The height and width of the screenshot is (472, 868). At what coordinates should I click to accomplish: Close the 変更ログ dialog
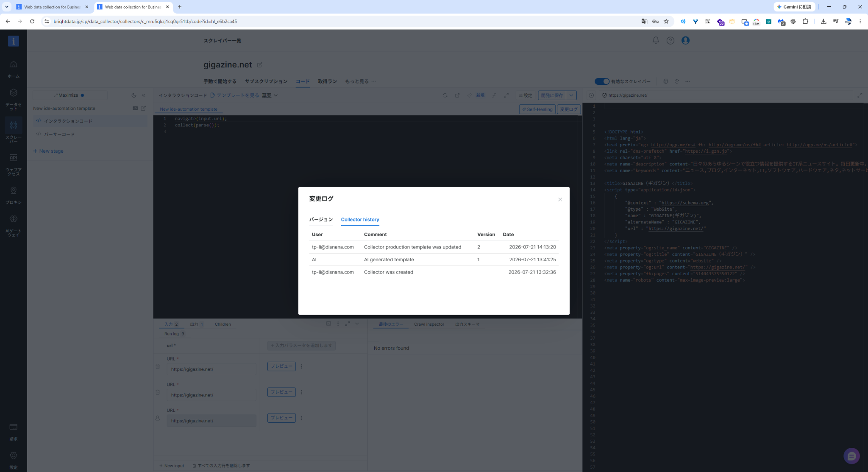tap(560, 199)
